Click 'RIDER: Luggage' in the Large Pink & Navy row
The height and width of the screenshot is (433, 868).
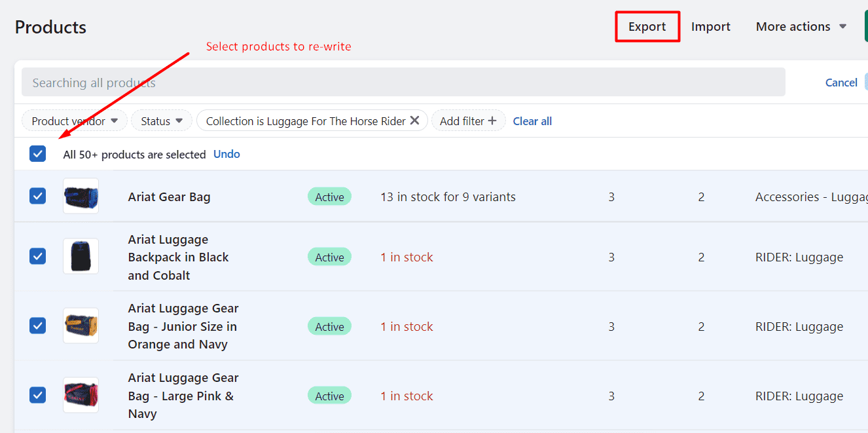(799, 396)
